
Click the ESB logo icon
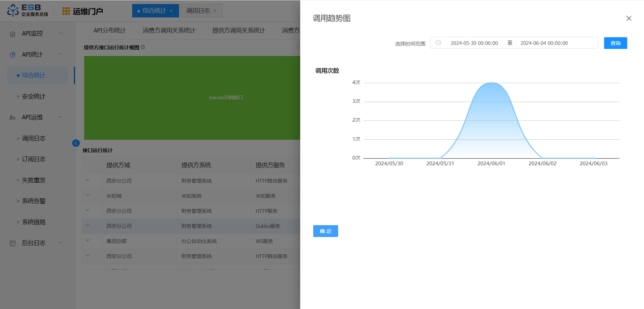tap(13, 10)
